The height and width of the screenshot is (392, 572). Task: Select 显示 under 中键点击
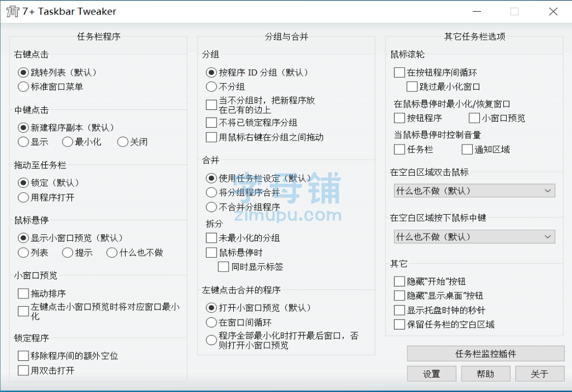coord(23,142)
